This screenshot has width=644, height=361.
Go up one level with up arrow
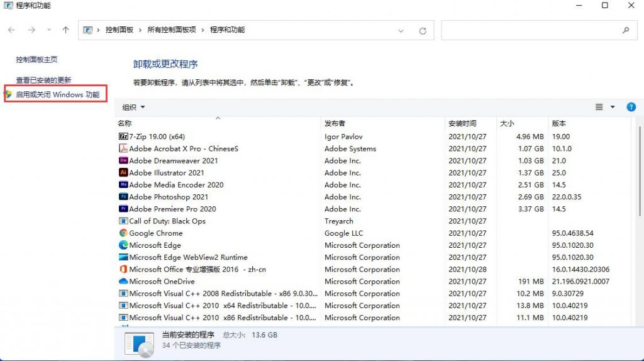65,30
